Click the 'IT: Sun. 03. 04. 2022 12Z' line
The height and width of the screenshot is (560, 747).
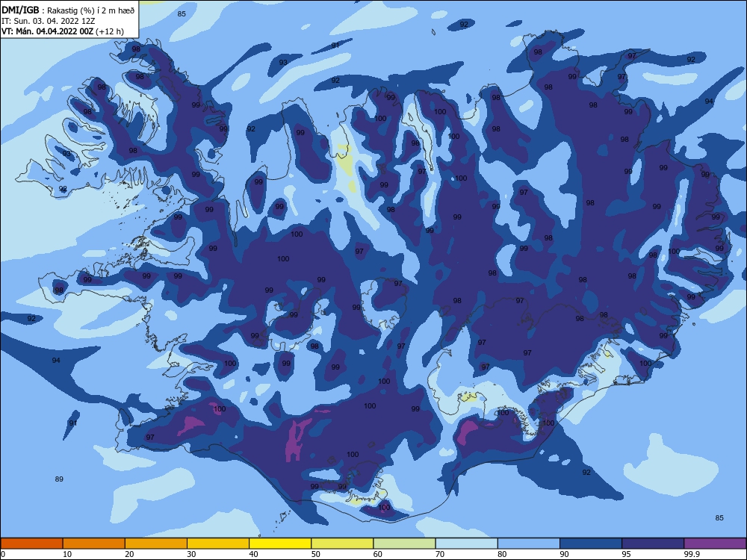point(48,21)
